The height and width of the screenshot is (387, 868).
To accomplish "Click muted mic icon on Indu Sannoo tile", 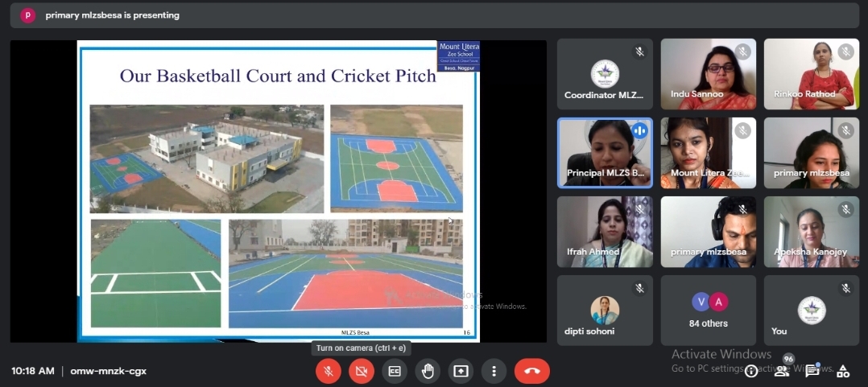I will tap(743, 52).
